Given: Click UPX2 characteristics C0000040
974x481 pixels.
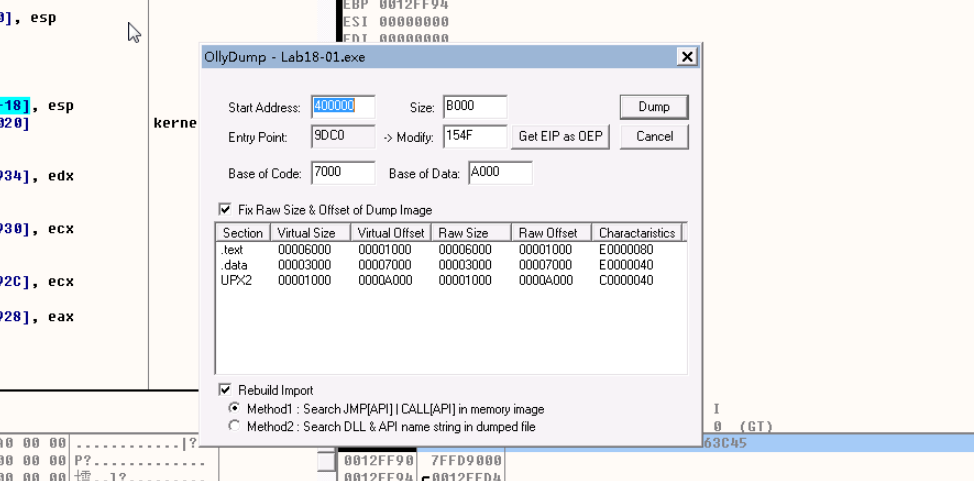Looking at the screenshot, I should pyautogui.click(x=626, y=280).
